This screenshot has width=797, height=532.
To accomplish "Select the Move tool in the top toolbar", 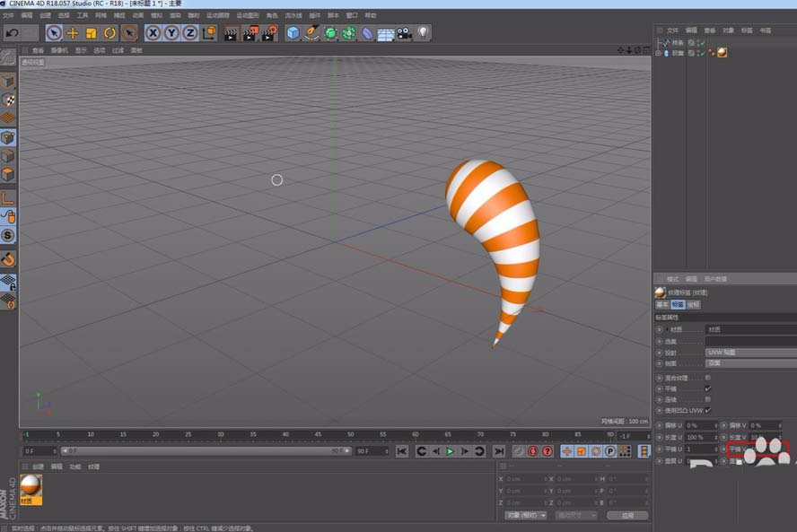I will point(73,33).
